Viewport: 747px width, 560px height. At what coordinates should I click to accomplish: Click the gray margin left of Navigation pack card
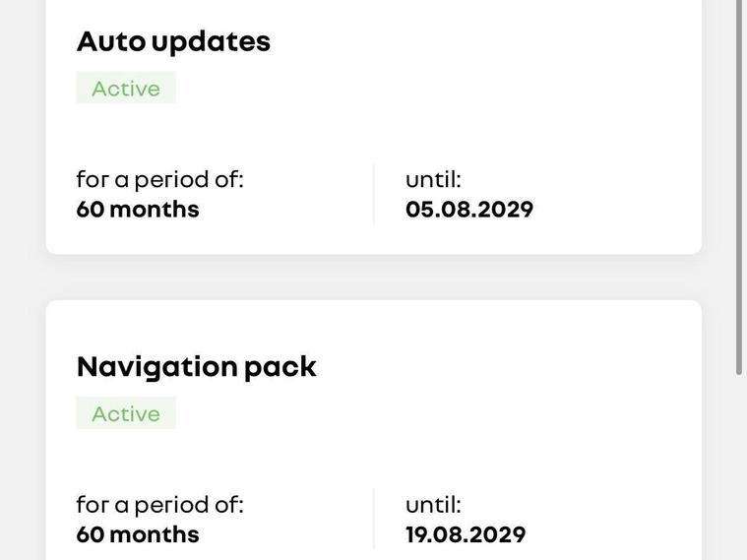(23, 433)
